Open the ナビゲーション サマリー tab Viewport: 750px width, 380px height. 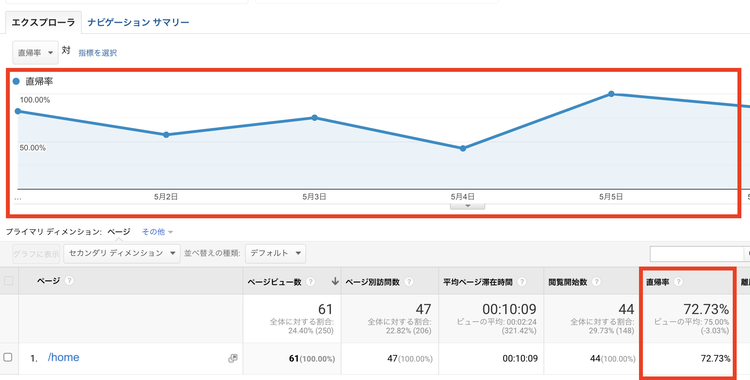(138, 22)
